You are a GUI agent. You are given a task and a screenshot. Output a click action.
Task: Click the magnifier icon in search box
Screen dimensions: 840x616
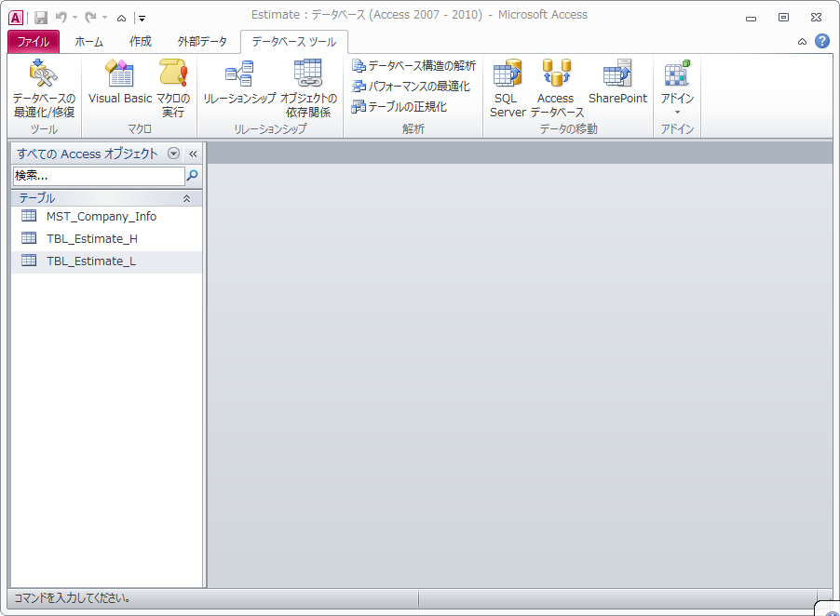pos(193,175)
